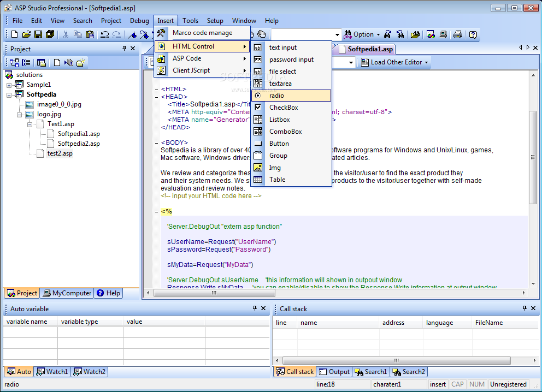Switch to the Output tab
542x392 pixels.
point(334,372)
